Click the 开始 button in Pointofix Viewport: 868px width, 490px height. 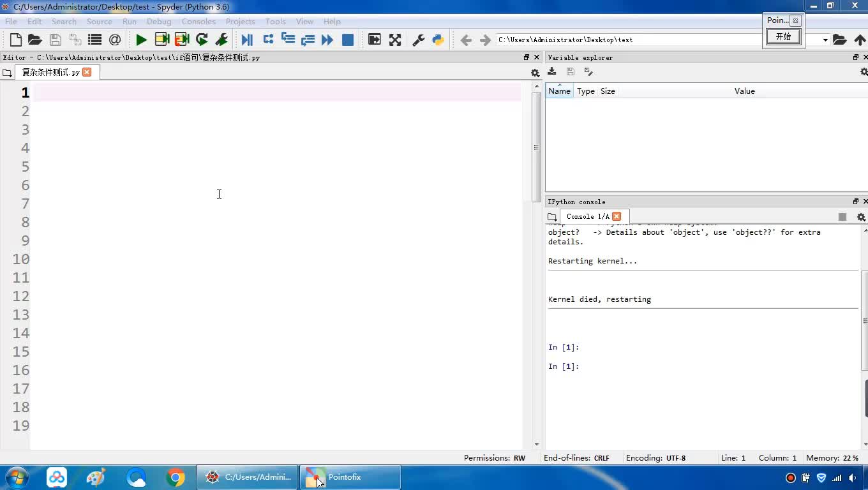pyautogui.click(x=783, y=37)
